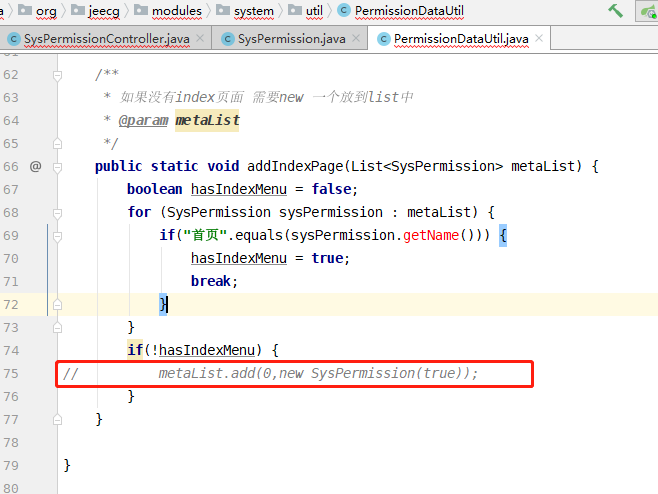
Task: Click fold end marker at line 65
Action: (x=57, y=144)
